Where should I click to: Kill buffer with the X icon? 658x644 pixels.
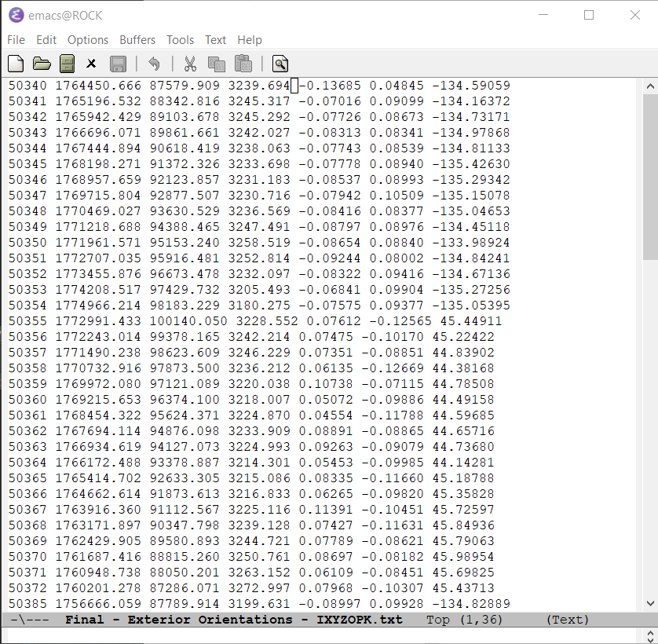pyautogui.click(x=91, y=64)
